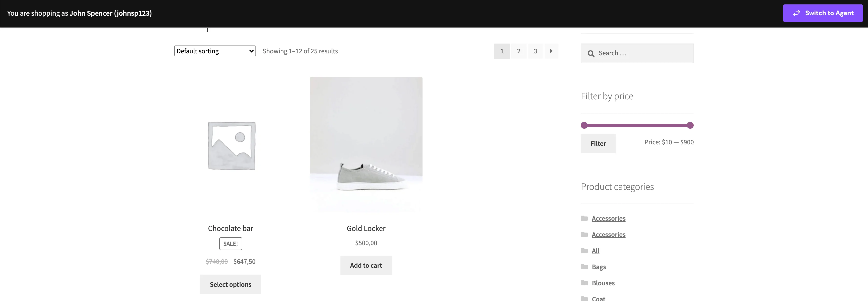
Task: Click the next page arrow icon
Action: pos(551,51)
